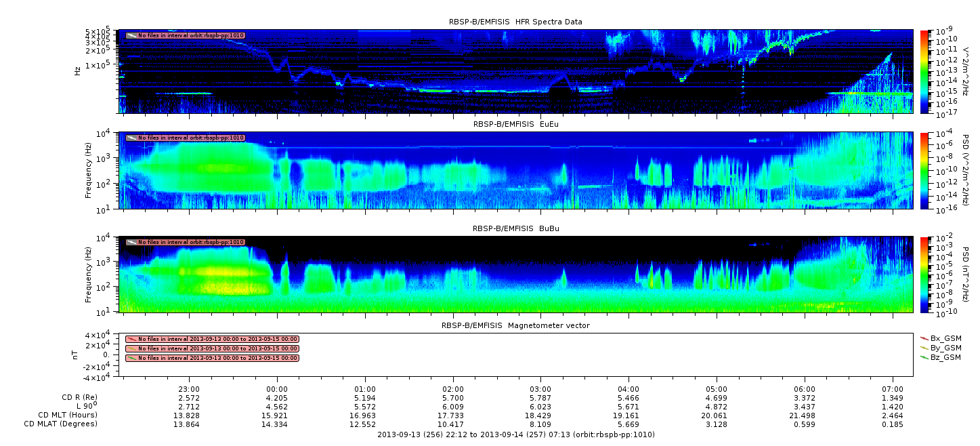Click the green Bz_GSM legend line icon

click(924, 357)
